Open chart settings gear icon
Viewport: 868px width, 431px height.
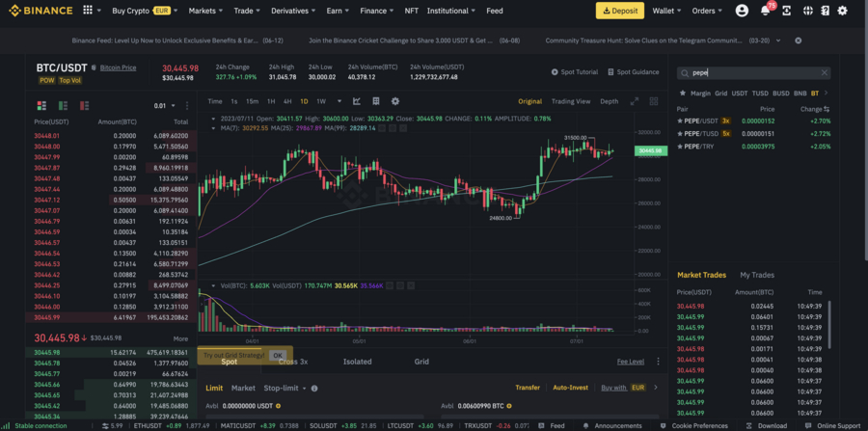pos(395,101)
